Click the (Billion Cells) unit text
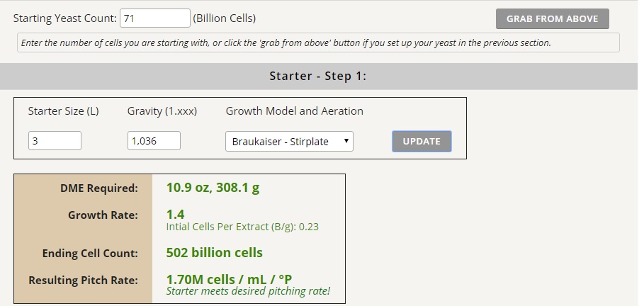Screen dimensions: 644x306 225,18
